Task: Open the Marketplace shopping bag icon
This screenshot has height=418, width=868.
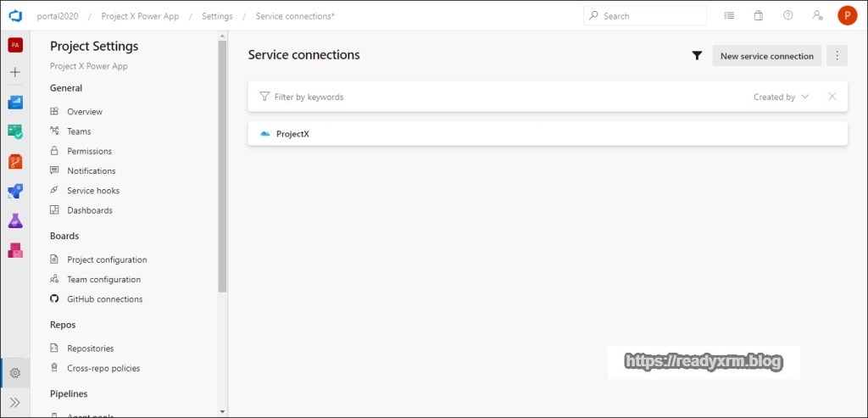Action: [759, 15]
